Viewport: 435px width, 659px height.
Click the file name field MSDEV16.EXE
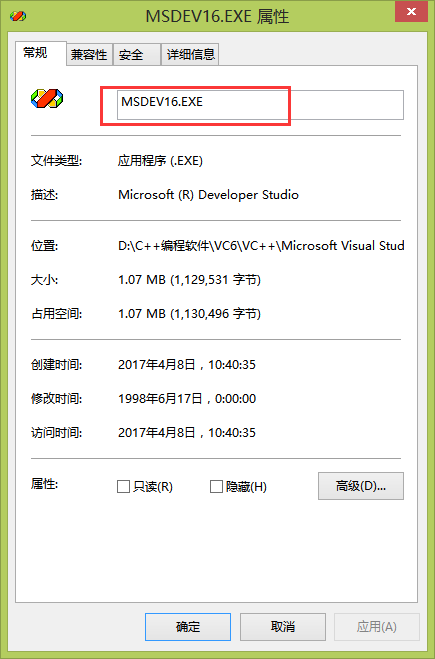(x=260, y=105)
